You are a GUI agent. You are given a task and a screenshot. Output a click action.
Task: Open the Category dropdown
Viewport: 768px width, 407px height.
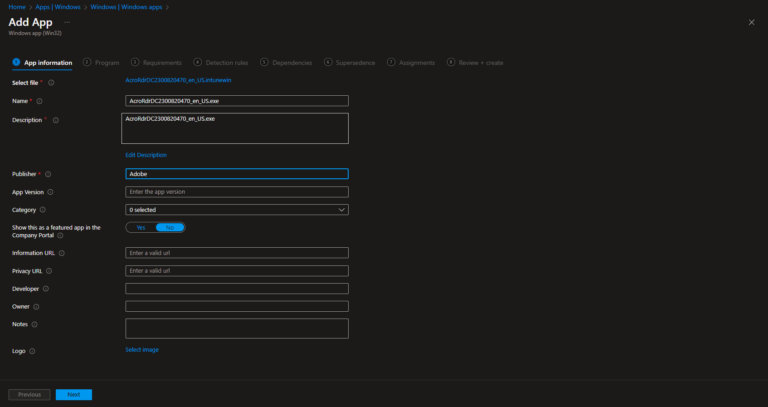237,210
